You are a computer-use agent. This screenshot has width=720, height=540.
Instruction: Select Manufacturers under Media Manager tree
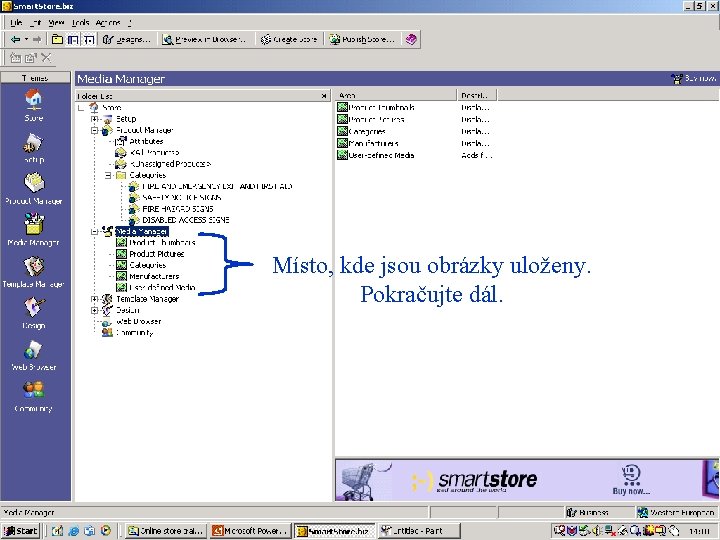154,276
